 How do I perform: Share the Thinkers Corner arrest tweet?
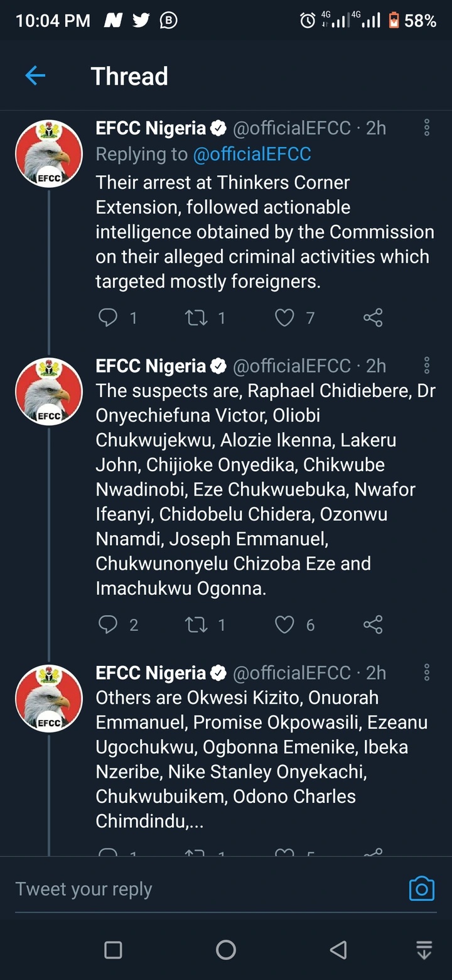(x=373, y=318)
